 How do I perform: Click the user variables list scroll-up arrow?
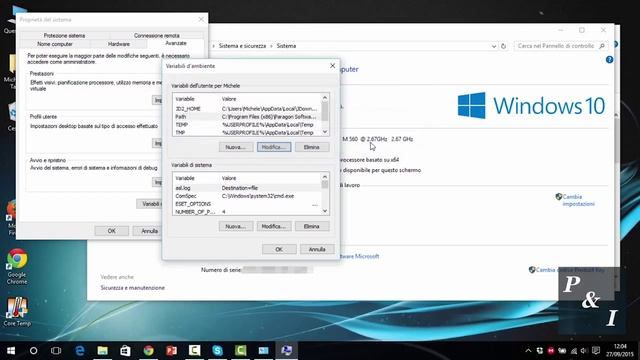325,98
